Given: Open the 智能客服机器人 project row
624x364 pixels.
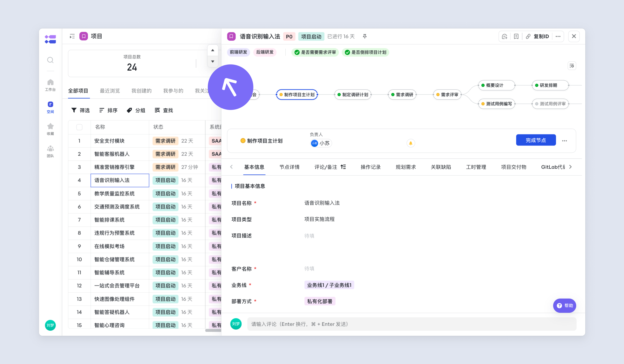Looking at the screenshot, I should point(112,154).
